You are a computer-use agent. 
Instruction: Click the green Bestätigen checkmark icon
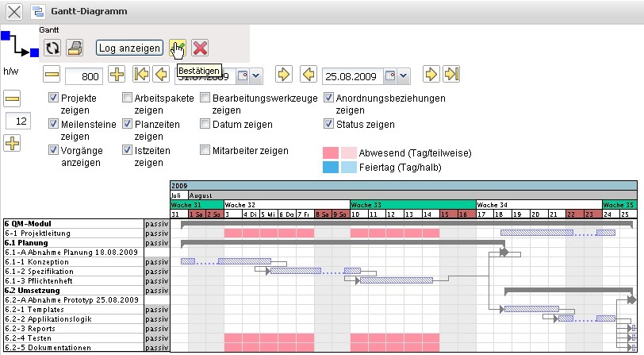(178, 48)
